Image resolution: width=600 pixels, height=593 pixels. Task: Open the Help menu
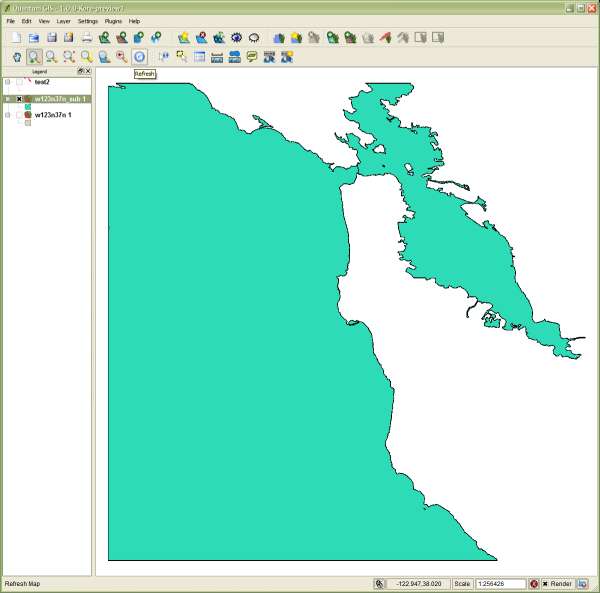[134, 21]
